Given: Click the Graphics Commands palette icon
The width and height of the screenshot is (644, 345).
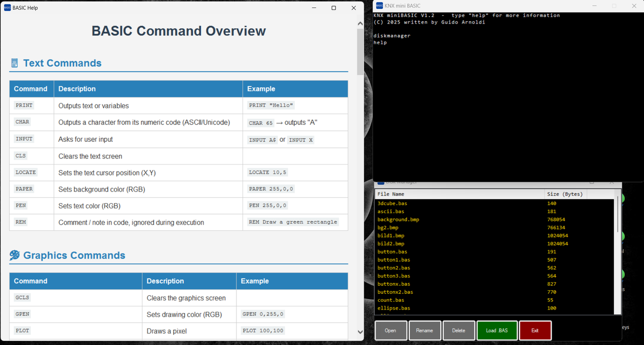Looking at the screenshot, I should (x=15, y=255).
